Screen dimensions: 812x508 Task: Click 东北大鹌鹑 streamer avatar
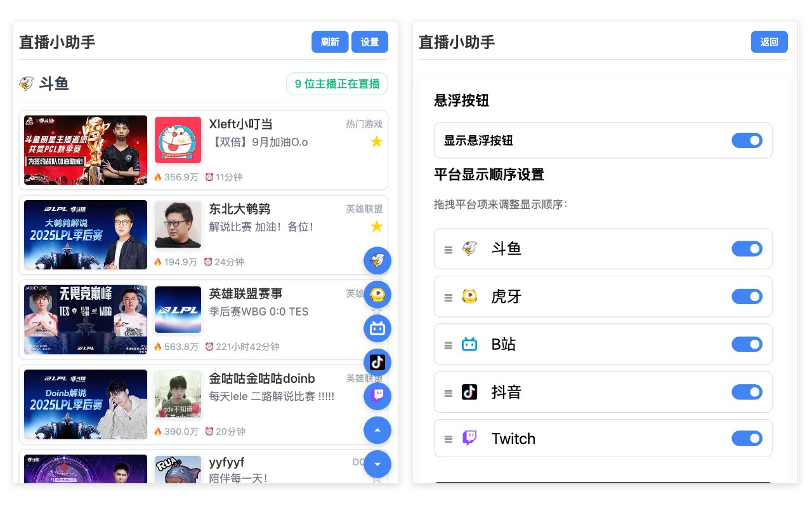[178, 224]
